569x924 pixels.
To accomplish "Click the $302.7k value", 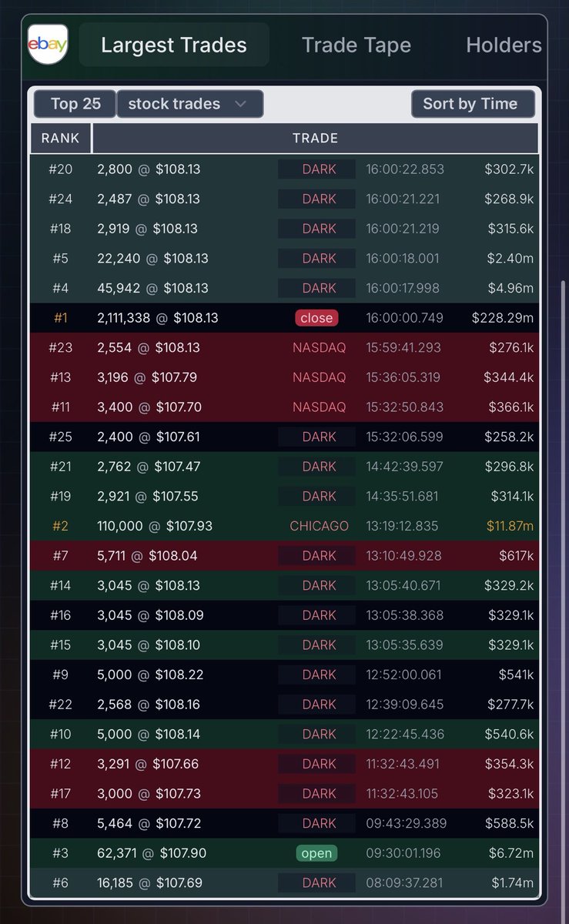I will pos(509,169).
